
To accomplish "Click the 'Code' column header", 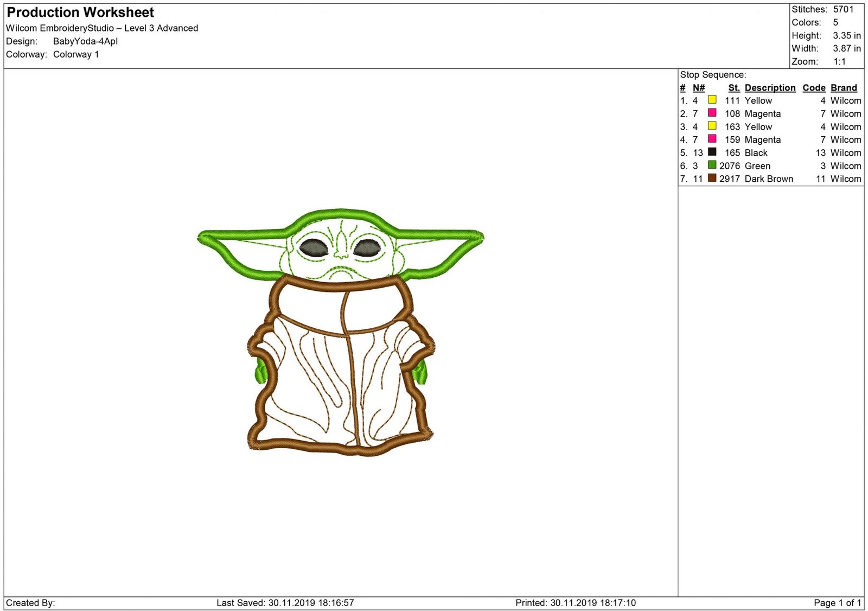I will click(814, 88).
